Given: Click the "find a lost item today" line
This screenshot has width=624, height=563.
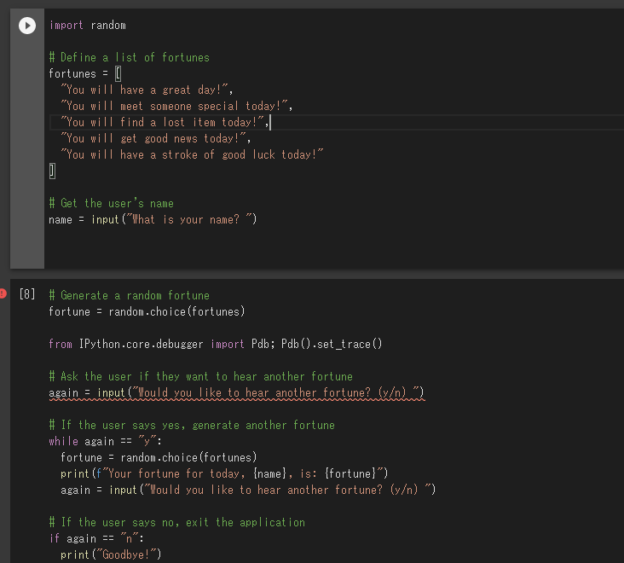Looking at the screenshot, I should [165, 122].
